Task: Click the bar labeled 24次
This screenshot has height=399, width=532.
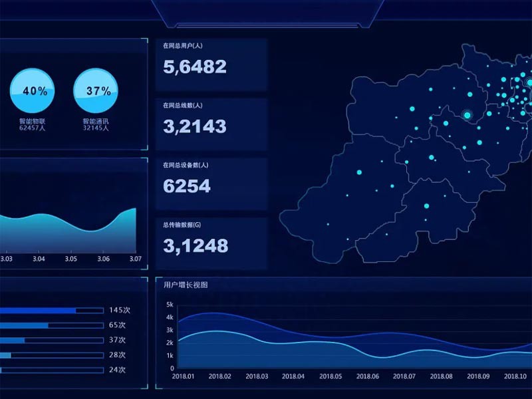Action: [x=52, y=370]
